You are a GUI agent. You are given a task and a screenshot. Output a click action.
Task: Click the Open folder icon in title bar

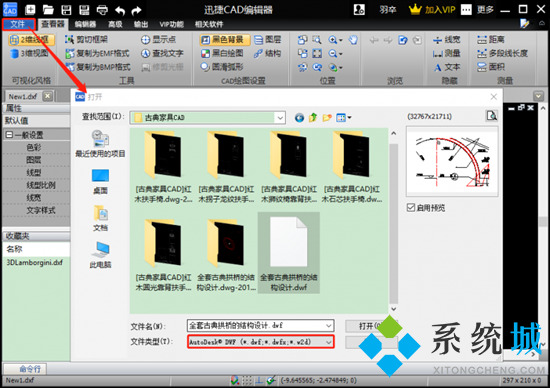(48, 9)
